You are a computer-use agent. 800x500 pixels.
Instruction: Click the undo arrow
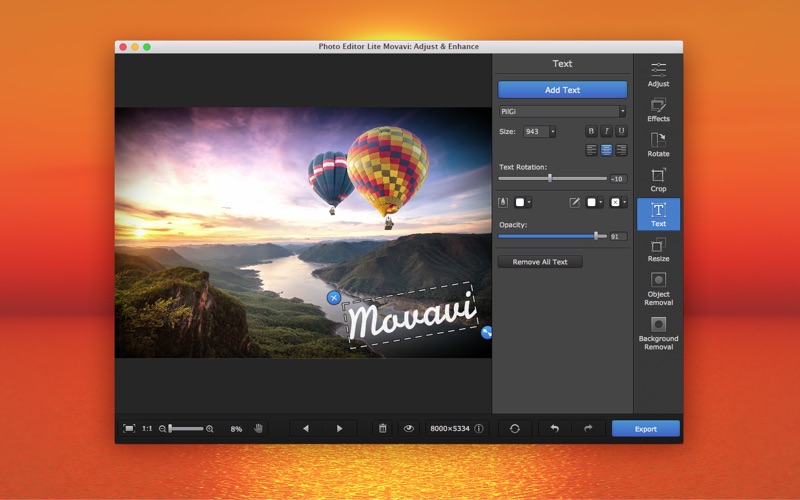point(555,429)
